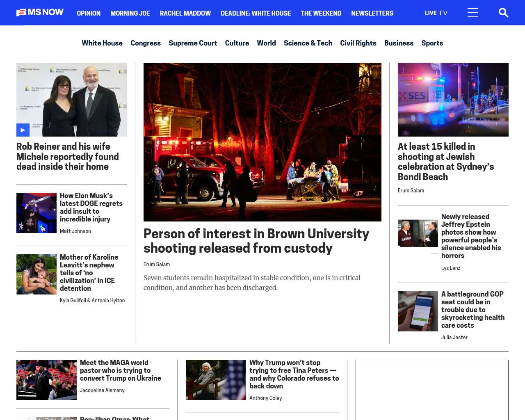The image size is (525, 420).
Task: Switch to the White House topic
Action: (x=102, y=43)
